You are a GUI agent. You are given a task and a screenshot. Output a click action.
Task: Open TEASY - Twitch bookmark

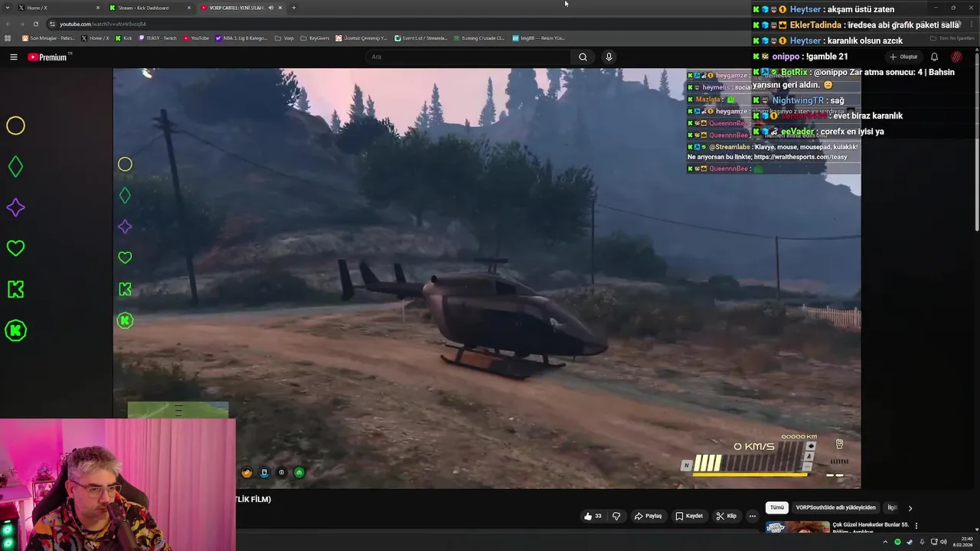tap(158, 37)
